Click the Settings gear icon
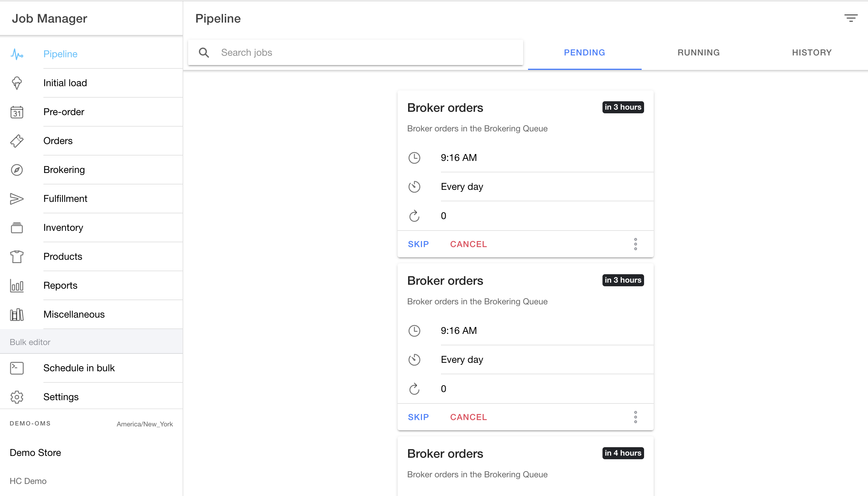 point(17,397)
